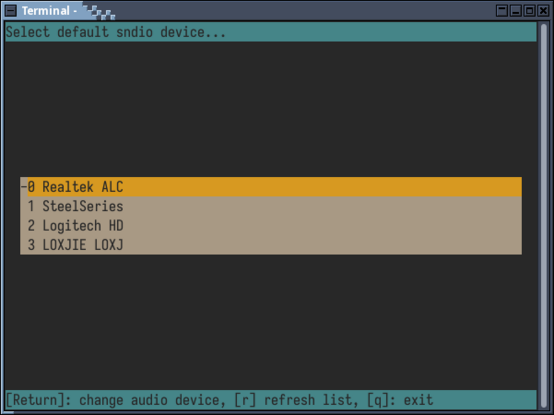This screenshot has height=415, width=554.
Task: Click the number 3 beside LOXJIE
Action: pyautogui.click(x=31, y=245)
